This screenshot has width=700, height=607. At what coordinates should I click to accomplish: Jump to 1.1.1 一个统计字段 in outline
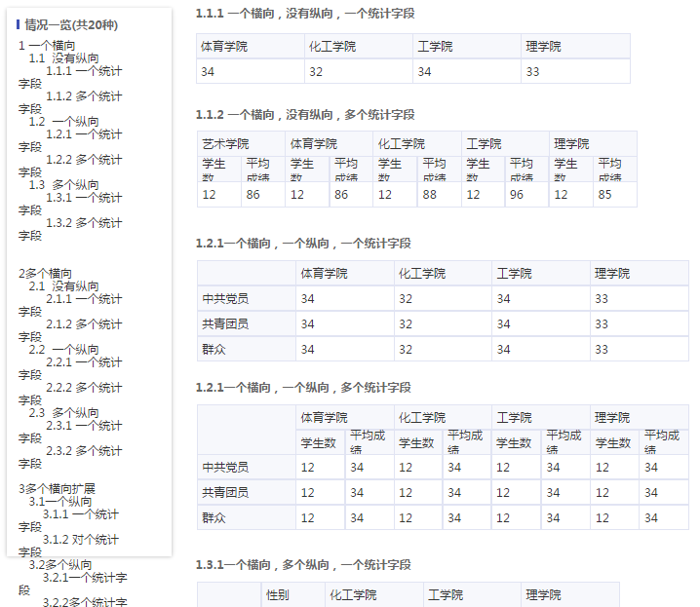84,71
